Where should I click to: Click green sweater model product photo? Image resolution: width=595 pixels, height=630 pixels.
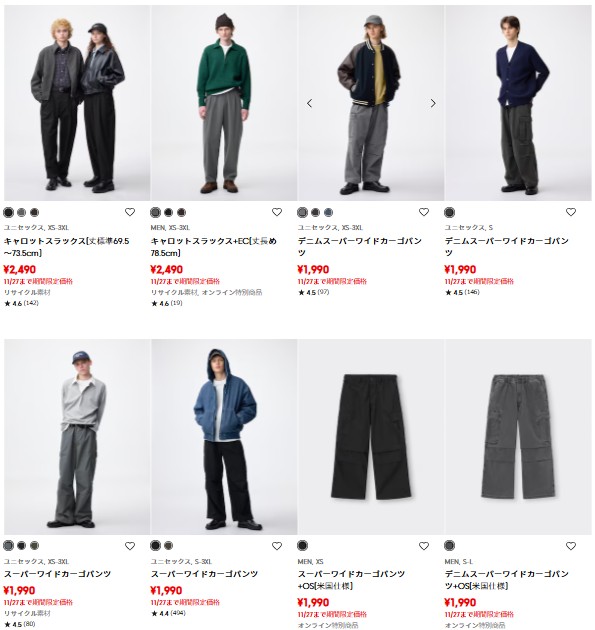224,103
